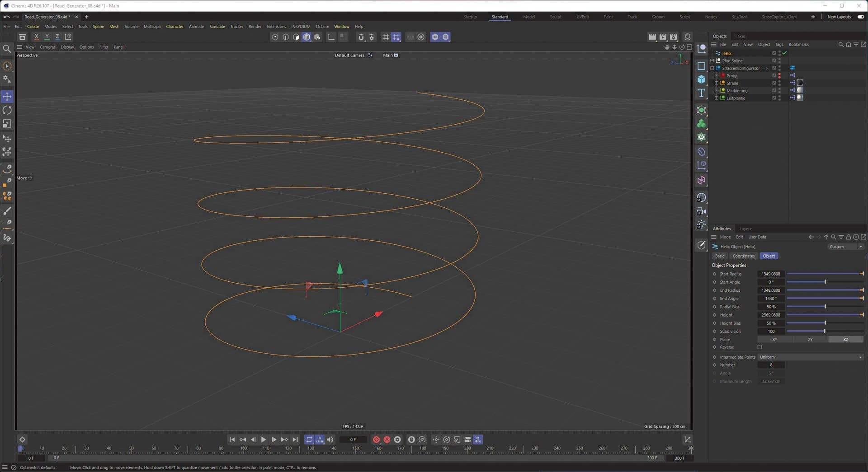Open the Intermediate Points dropdown set to Uniform
Viewport: 868px width, 472px height.
[811, 357]
